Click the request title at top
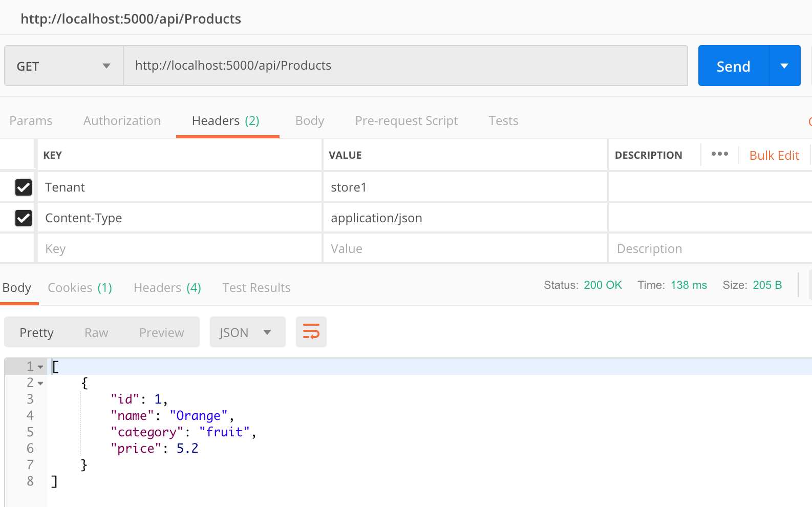The width and height of the screenshot is (812, 507). (x=131, y=19)
